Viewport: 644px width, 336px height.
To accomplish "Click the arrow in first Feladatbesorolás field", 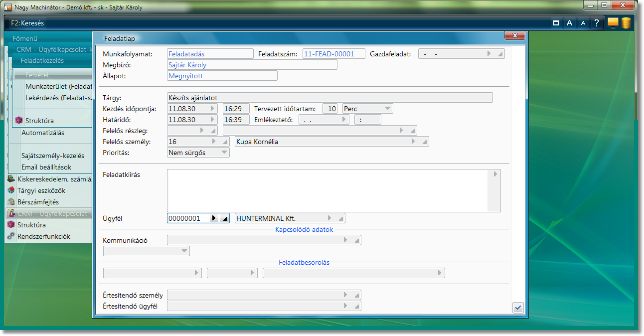I will point(196,273).
